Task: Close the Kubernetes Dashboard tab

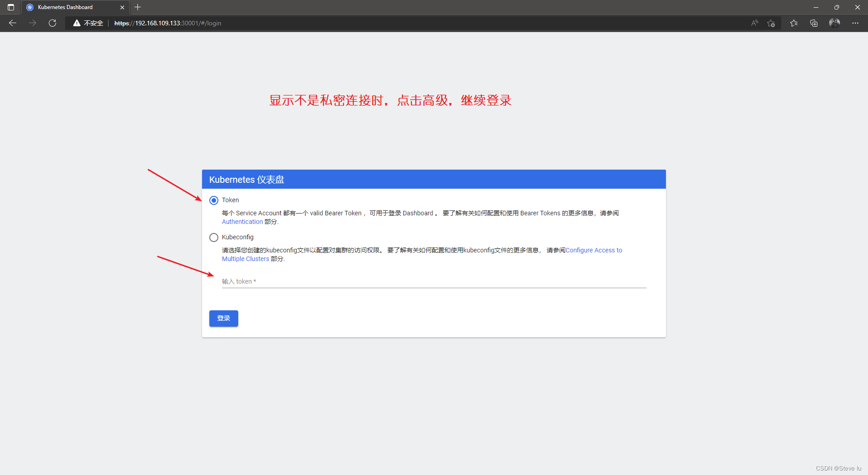Action: (x=122, y=7)
